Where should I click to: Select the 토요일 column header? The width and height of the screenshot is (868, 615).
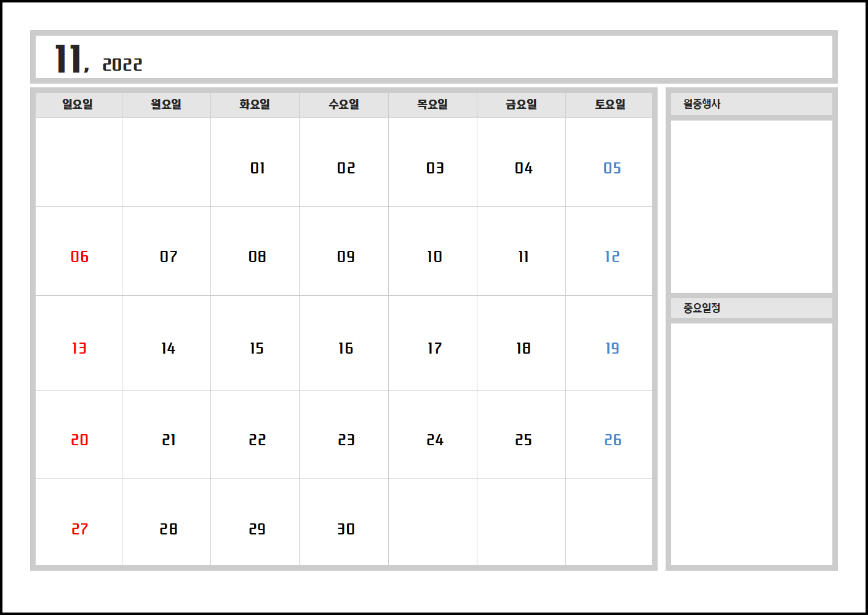[610, 105]
